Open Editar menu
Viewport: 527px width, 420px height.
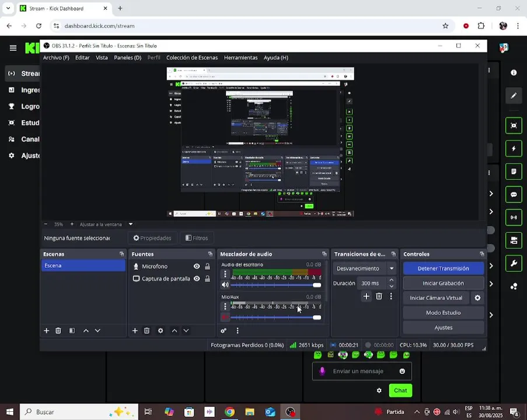coord(82,57)
